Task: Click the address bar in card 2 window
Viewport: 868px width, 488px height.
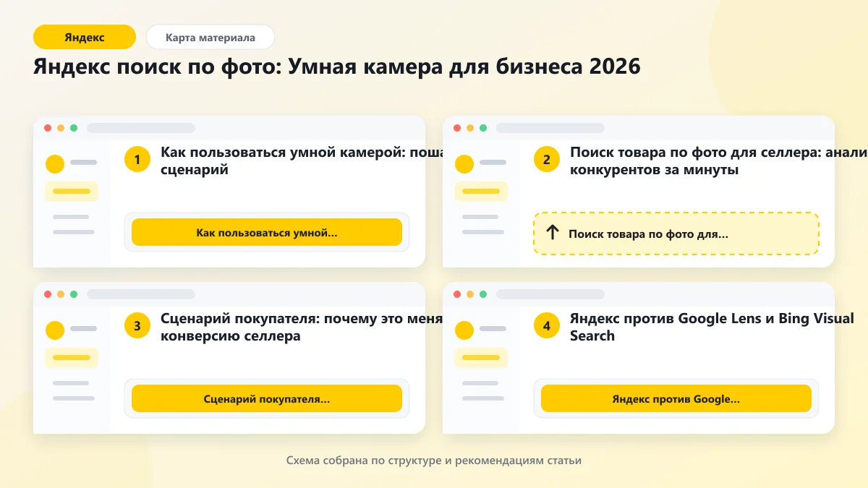Action: coord(550,128)
